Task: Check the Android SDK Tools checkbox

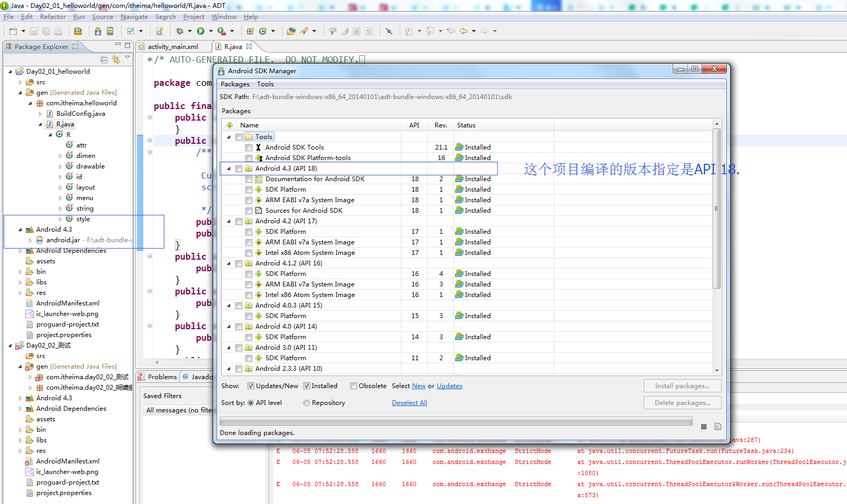Action: point(249,147)
